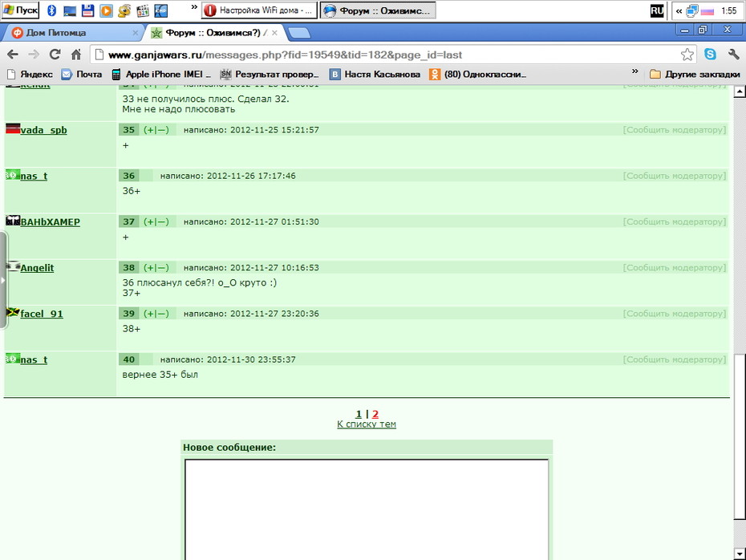Click the RU language indicator
The width and height of the screenshot is (746, 560).
pos(656,10)
